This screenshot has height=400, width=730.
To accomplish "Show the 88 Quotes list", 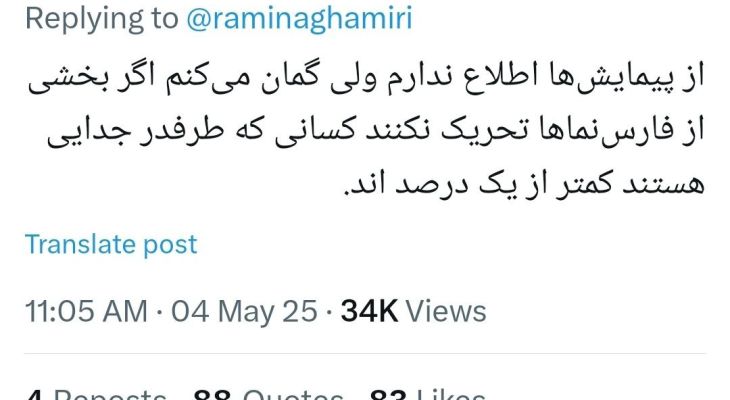I will click(x=269, y=396).
